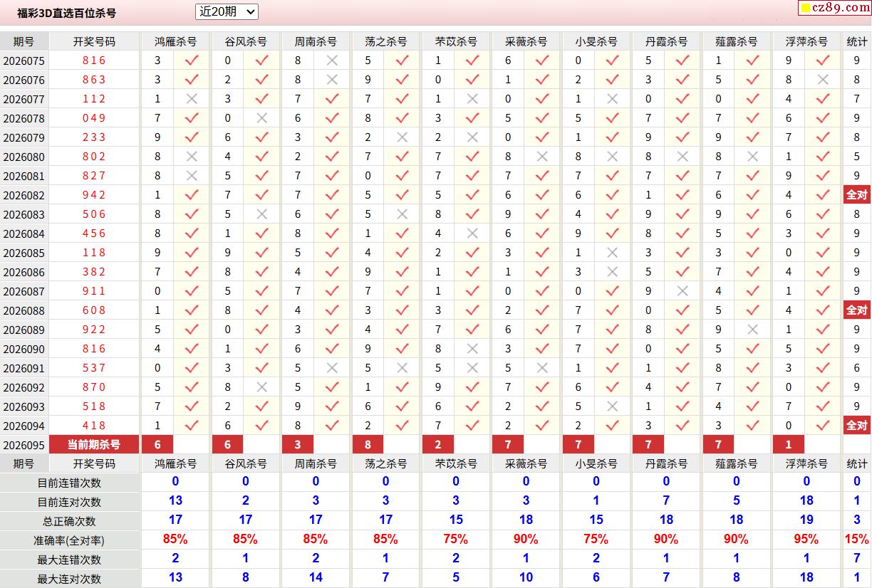Click the 全对 badge in row 2026082
Viewport: 872px width, 588px height.
[x=857, y=195]
